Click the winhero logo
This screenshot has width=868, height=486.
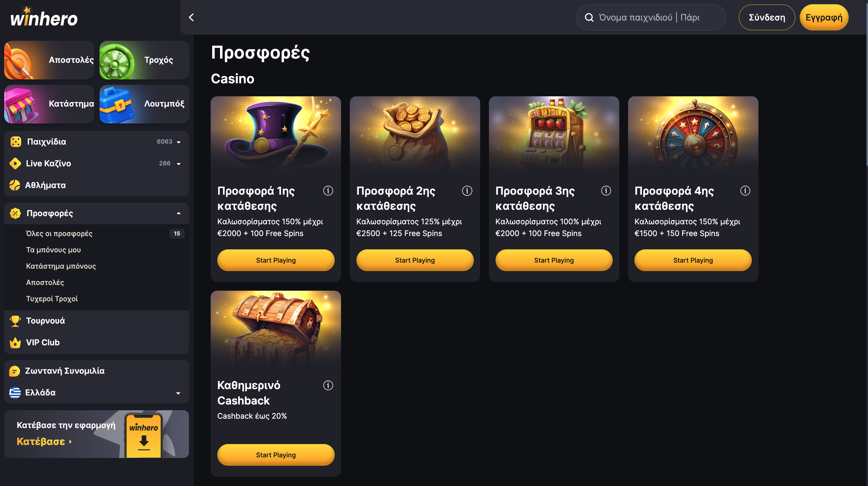click(44, 17)
